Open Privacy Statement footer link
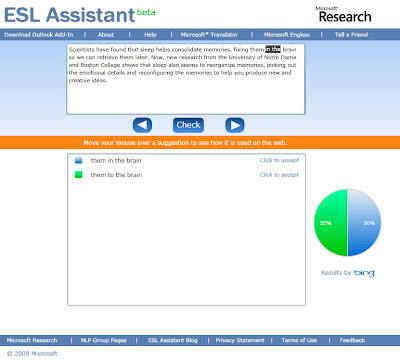 240,340
